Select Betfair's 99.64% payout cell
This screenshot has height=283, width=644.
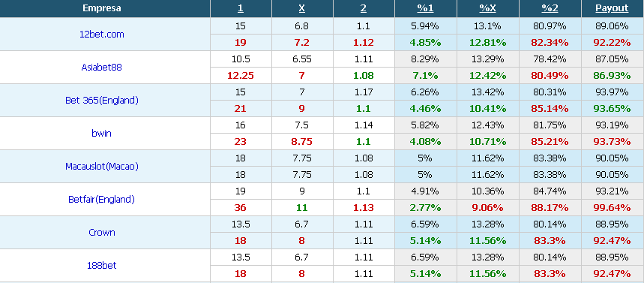click(612, 208)
